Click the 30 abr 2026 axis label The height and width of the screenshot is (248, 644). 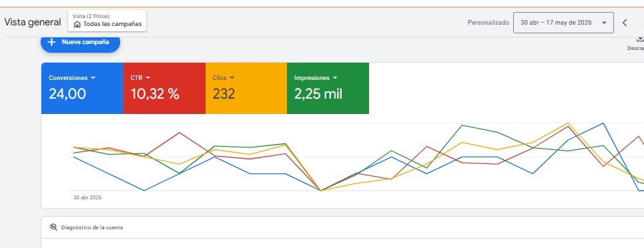pos(87,197)
